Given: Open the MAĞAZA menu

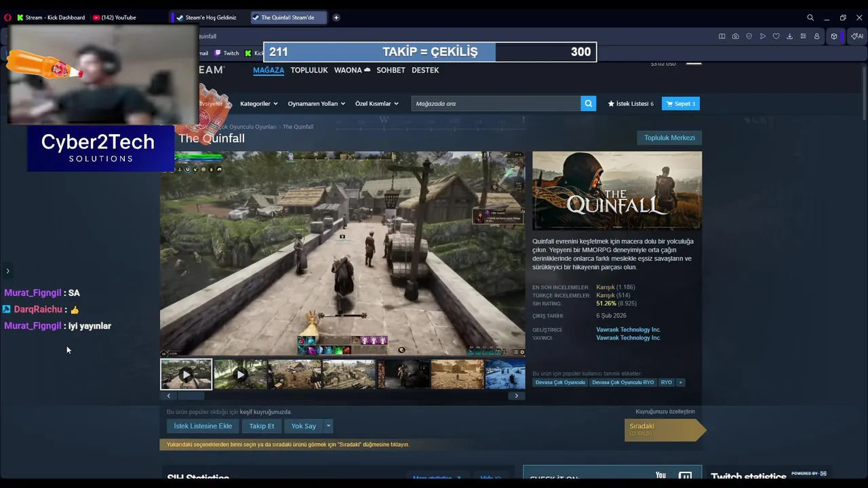Looking at the screenshot, I should [269, 70].
